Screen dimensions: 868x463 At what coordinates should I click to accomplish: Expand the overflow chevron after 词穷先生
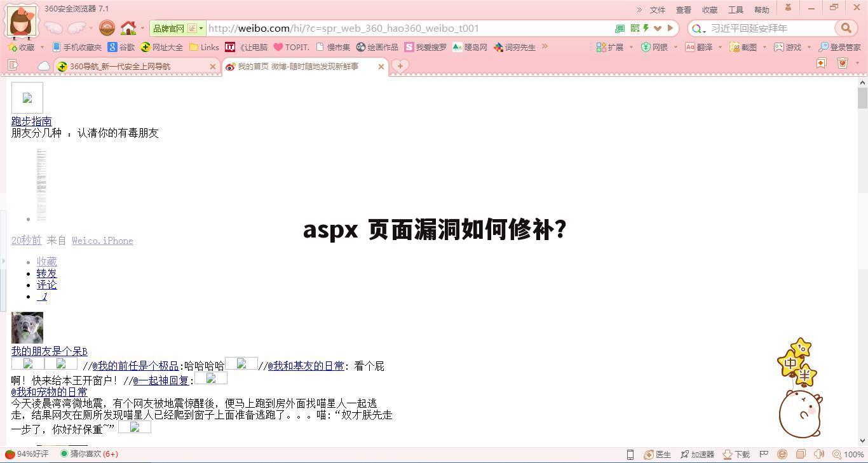545,47
